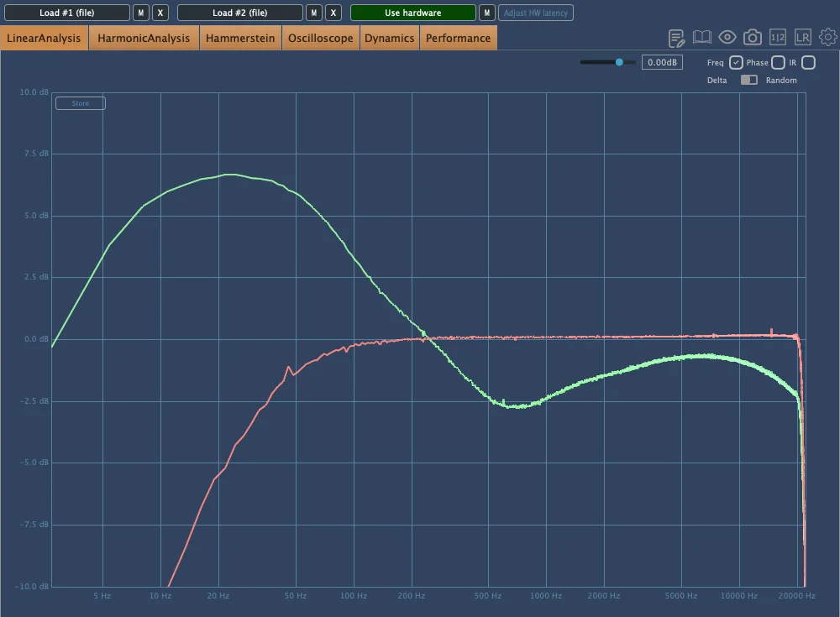Click the eye visibility icon
Viewport: 840px width, 617px height.
[x=727, y=38]
